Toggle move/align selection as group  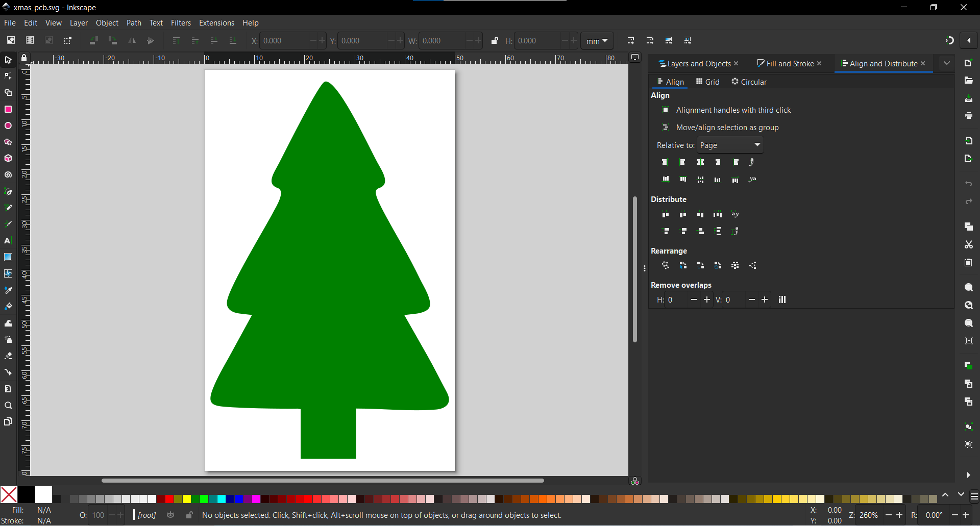666,127
